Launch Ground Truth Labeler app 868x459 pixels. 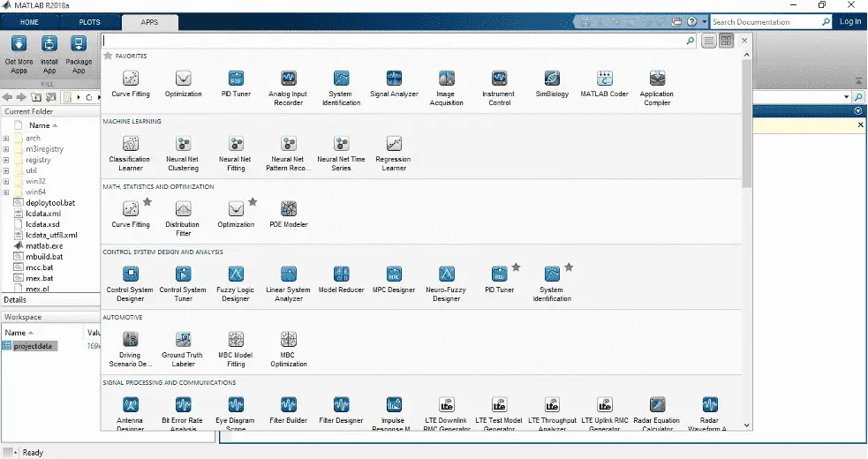(x=183, y=350)
